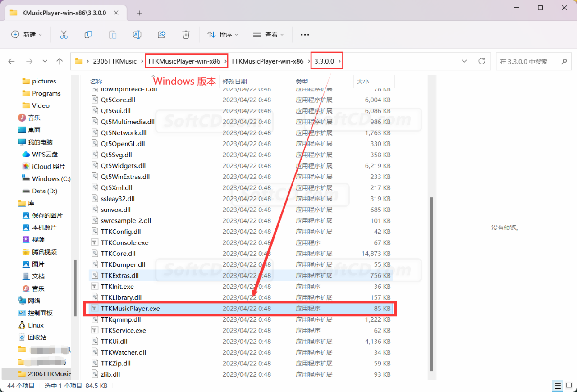Sort by Name (名称) column header

tap(96, 82)
